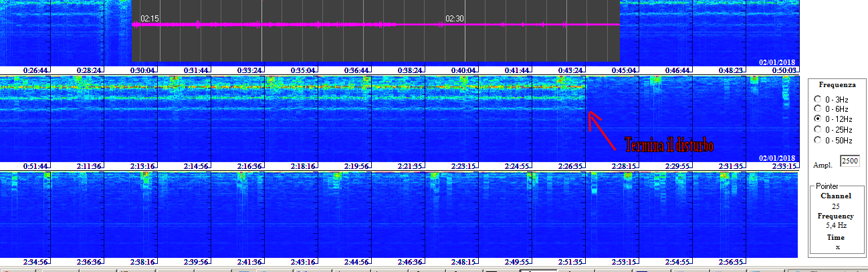
Task: Click the 2:31:35 timestamp
Action: pos(731,165)
